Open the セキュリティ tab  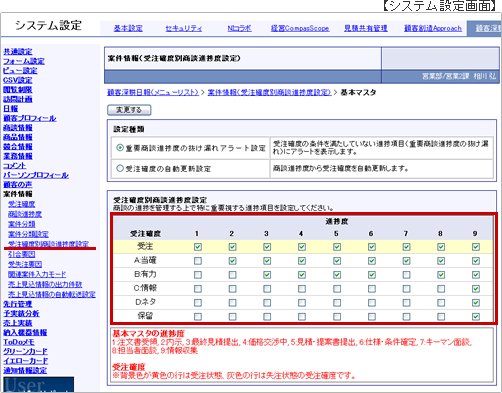[184, 28]
